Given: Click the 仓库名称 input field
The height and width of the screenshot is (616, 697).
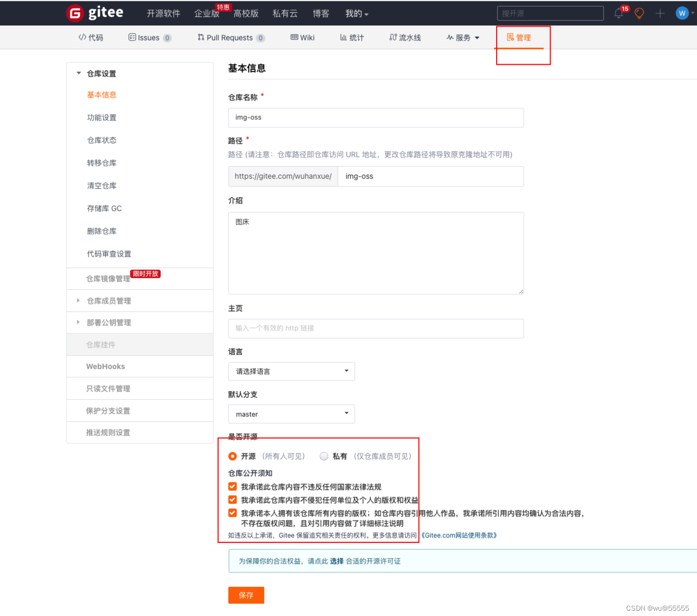Looking at the screenshot, I should [376, 117].
